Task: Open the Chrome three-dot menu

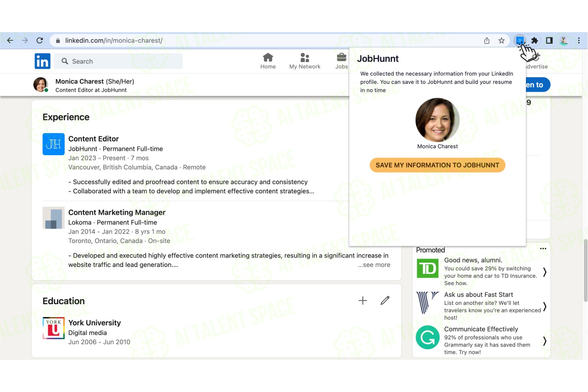Action: 579,40
